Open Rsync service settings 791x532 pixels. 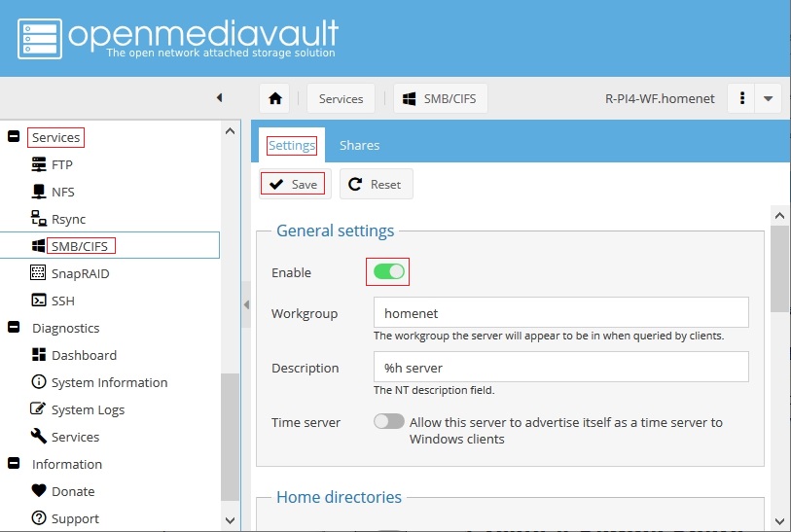coord(68,219)
